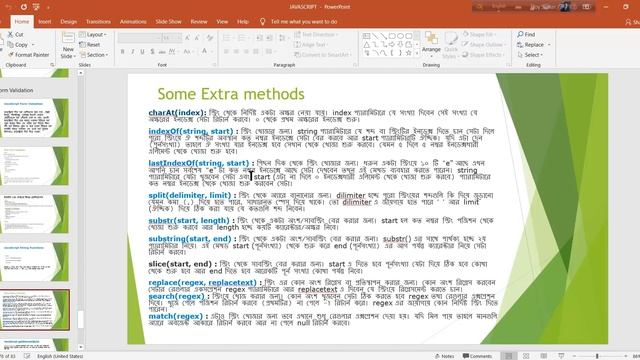
Task: Open the Copy dropdown arrow
Action: coord(33,44)
